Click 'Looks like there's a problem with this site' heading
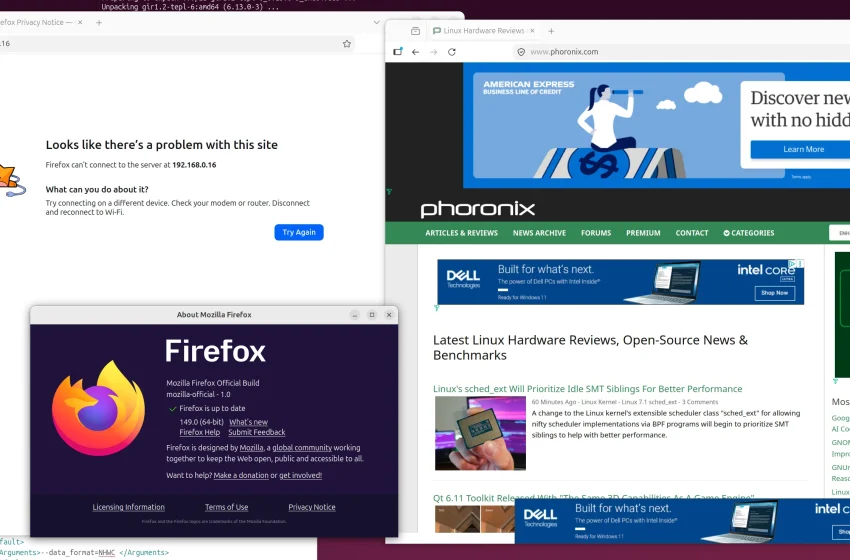This screenshot has width=850, height=560. point(162,145)
